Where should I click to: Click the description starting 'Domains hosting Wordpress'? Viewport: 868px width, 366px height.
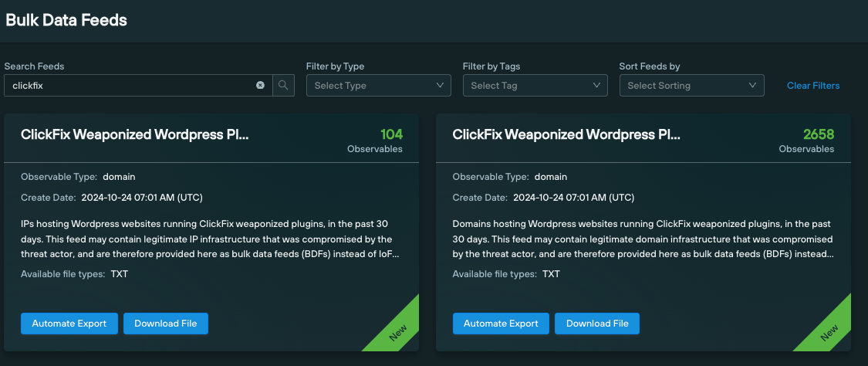(643, 239)
